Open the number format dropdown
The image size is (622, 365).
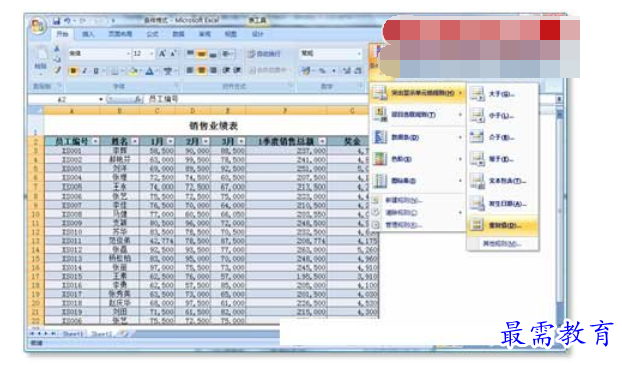pos(359,53)
